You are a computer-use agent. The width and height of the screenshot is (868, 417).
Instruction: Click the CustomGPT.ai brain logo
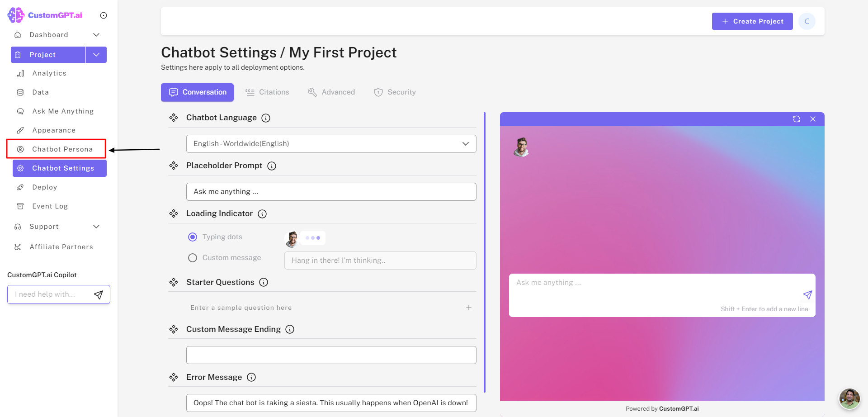(x=16, y=15)
